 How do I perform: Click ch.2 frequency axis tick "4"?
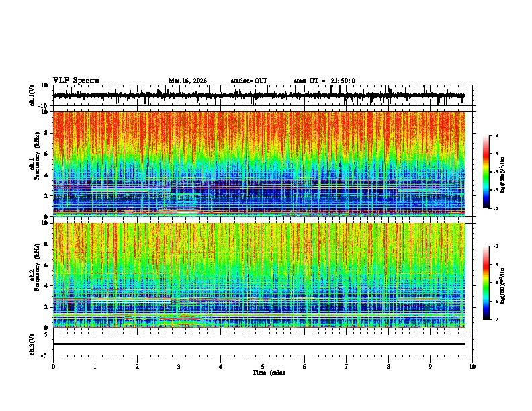(x=46, y=286)
